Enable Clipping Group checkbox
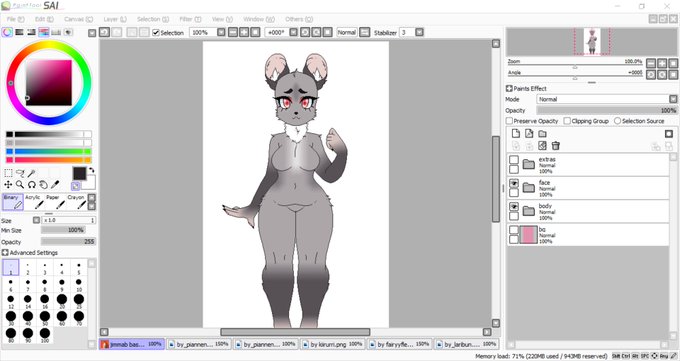Image resolution: width=680 pixels, height=361 pixels. [567, 121]
